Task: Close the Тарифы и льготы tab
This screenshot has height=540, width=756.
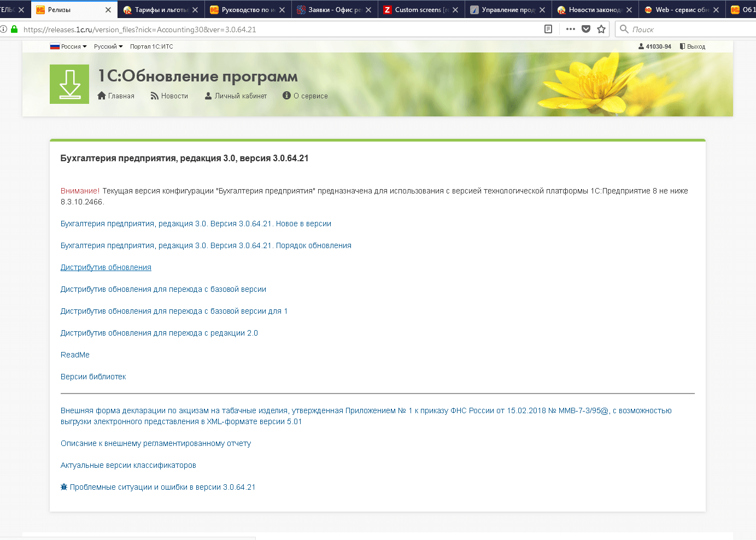Action: (195, 10)
